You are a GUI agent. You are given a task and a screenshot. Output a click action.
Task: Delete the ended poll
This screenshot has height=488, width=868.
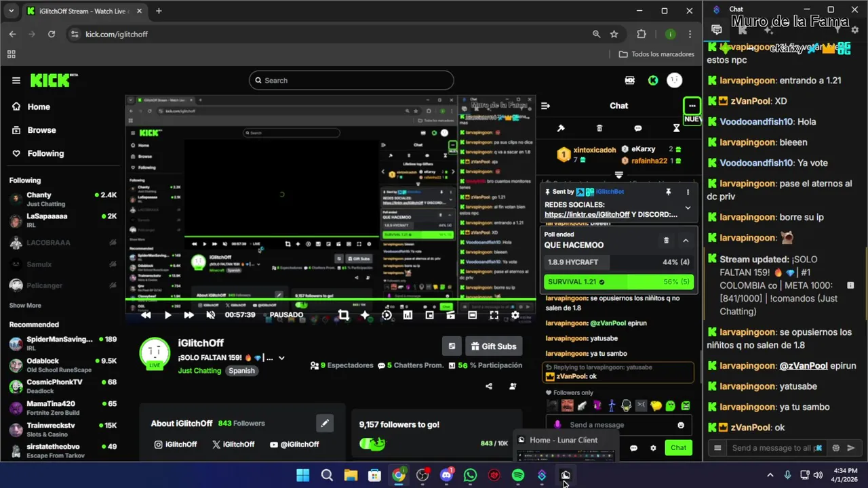[666, 240]
